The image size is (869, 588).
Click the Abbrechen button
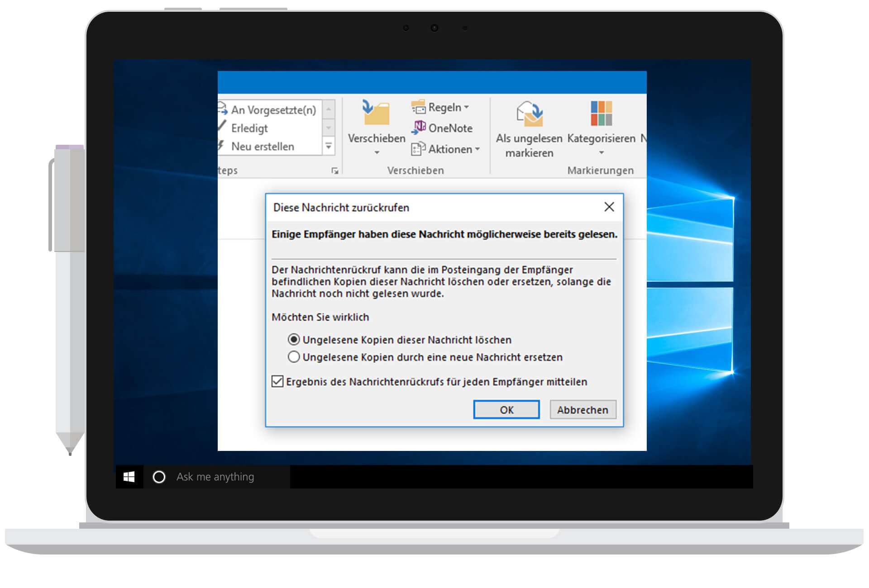pos(583,409)
